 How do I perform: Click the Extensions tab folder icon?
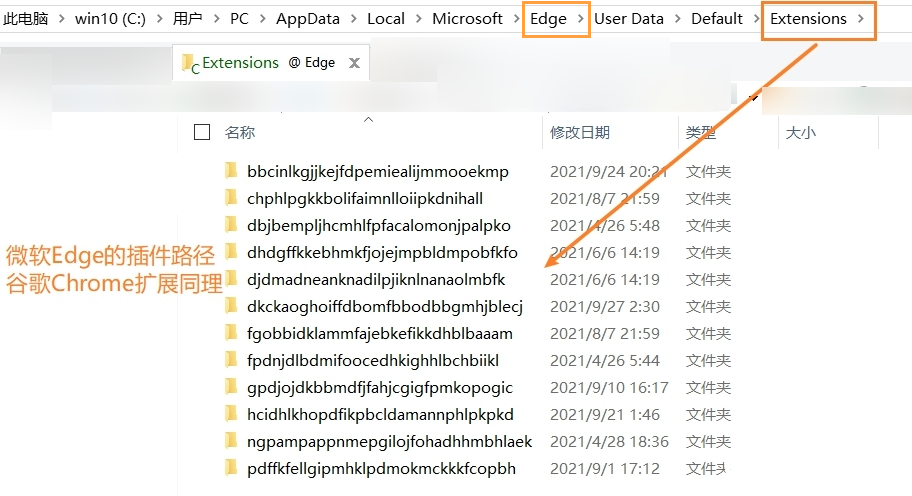189,63
